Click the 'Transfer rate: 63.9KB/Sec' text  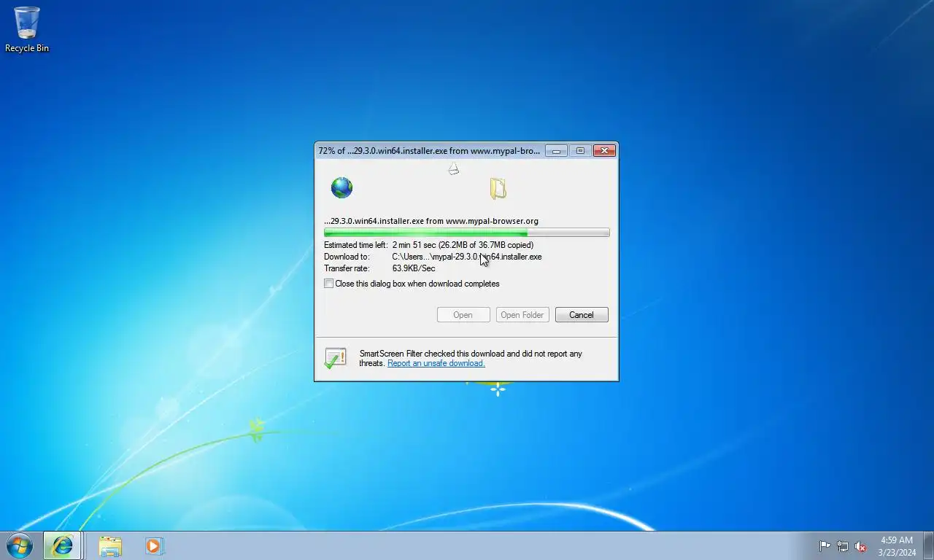pyautogui.click(x=379, y=268)
